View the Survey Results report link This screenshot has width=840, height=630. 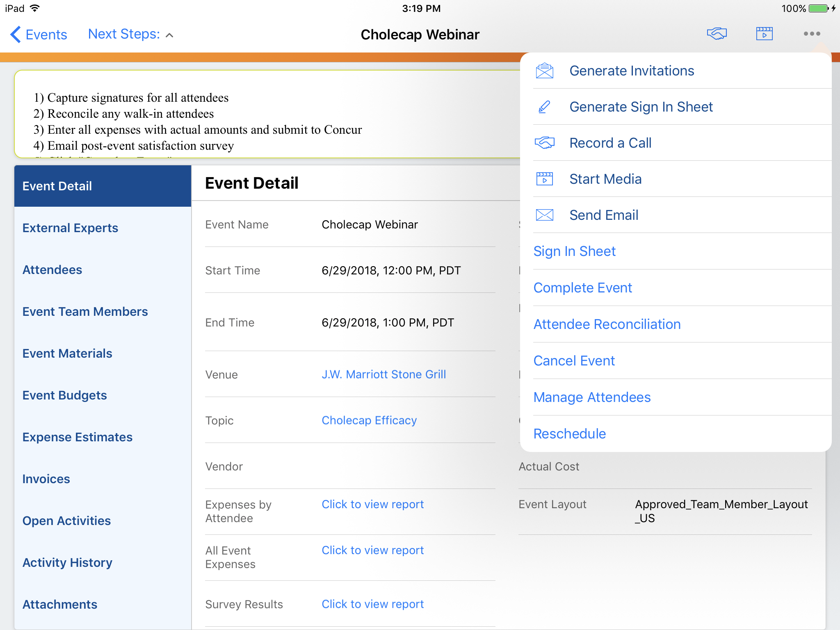pos(372,604)
